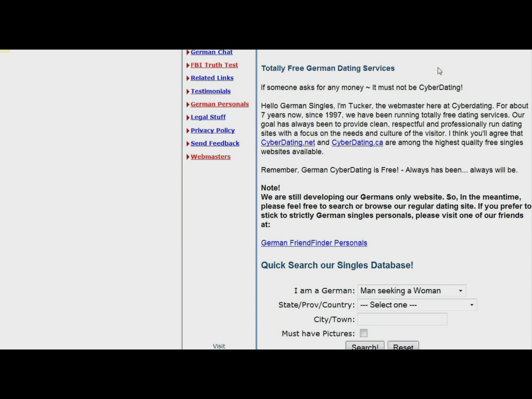Open the Send Feedback link
The width and height of the screenshot is (532, 399).
tap(215, 143)
